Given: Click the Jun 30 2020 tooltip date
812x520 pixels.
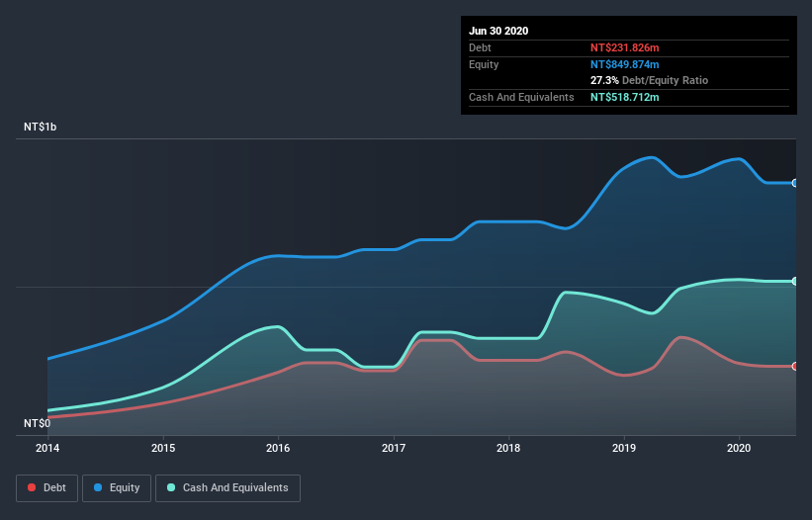Looking at the screenshot, I should coord(498,31).
